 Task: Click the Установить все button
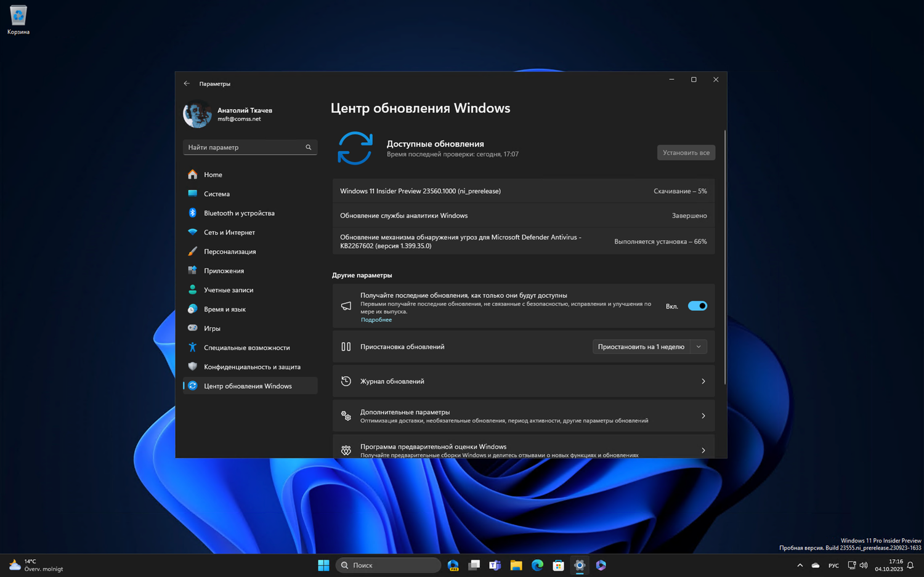pyautogui.click(x=686, y=152)
